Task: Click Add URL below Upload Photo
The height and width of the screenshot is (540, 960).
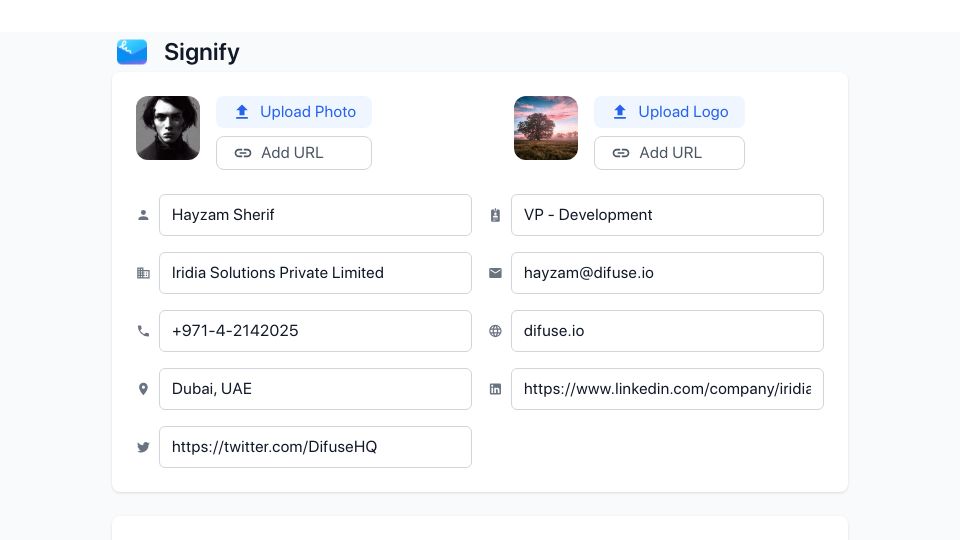Action: [294, 153]
